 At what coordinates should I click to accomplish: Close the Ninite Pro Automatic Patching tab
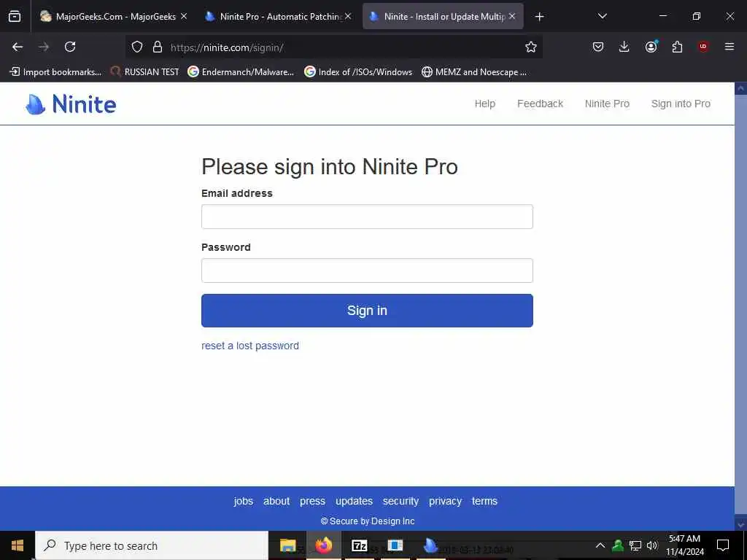click(348, 16)
